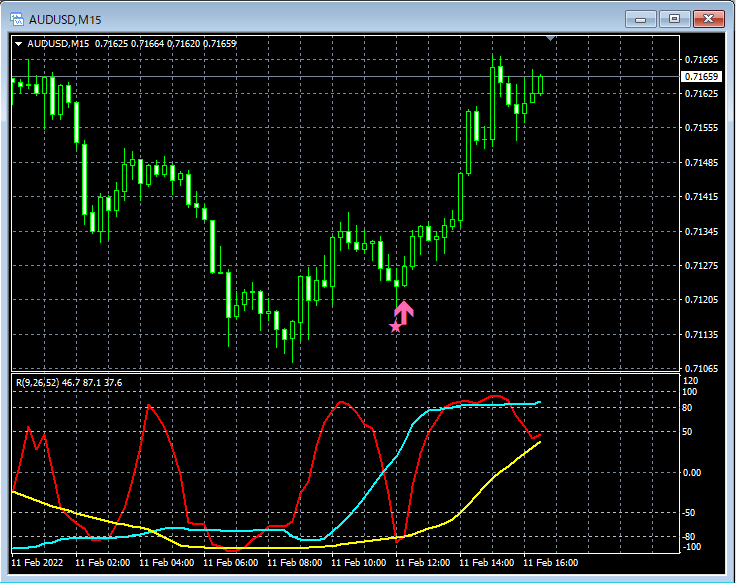The image size is (737, 583).
Task: Click the 0.71415 price scale label
Action: 701,197
